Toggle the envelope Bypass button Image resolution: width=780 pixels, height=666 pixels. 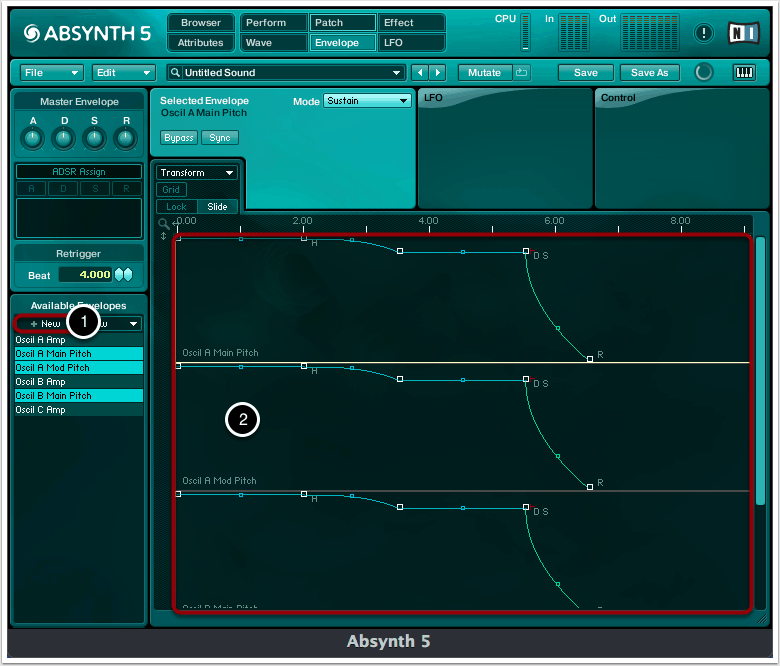click(x=178, y=138)
